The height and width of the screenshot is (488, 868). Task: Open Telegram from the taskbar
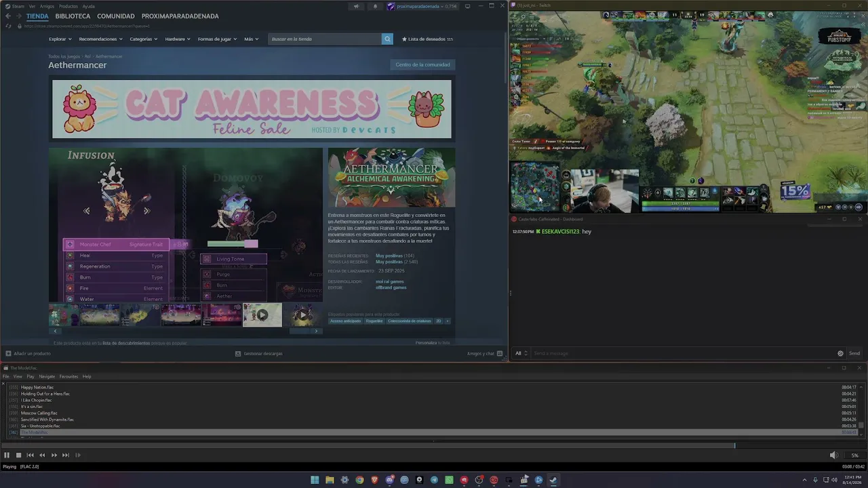434,480
